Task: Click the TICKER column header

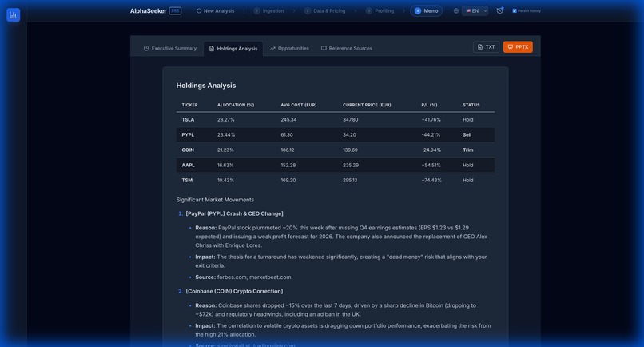Action: (x=189, y=105)
